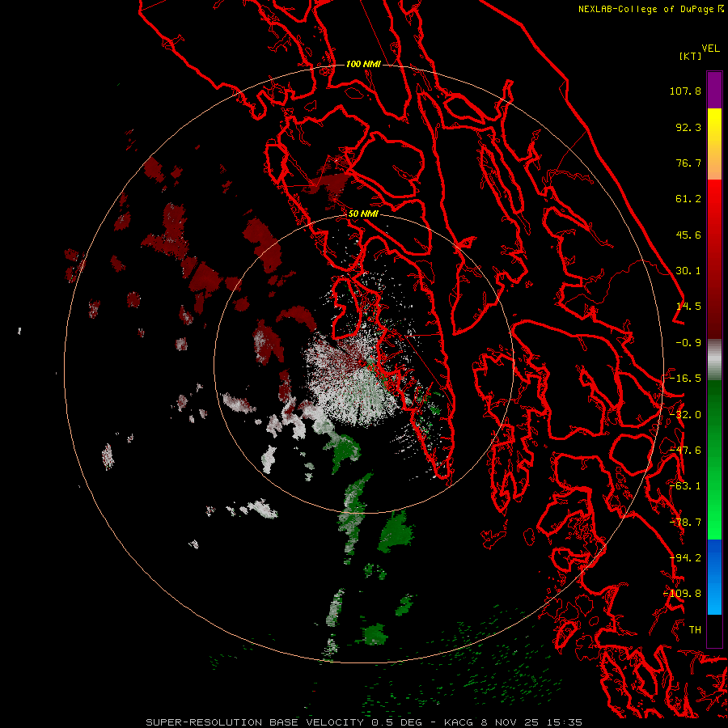This screenshot has height=728, width=728.
Task: Click the [KT] units label
Action: pos(691,56)
